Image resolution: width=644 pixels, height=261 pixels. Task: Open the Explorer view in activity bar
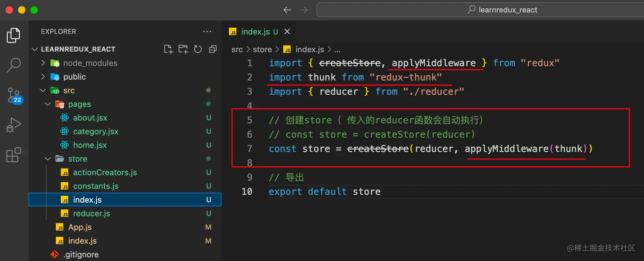coord(14,35)
